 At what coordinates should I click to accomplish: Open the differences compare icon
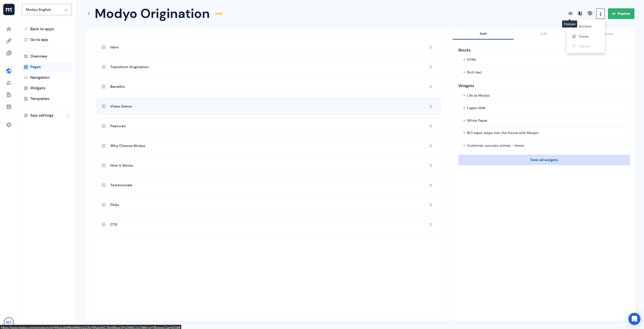coord(580,14)
